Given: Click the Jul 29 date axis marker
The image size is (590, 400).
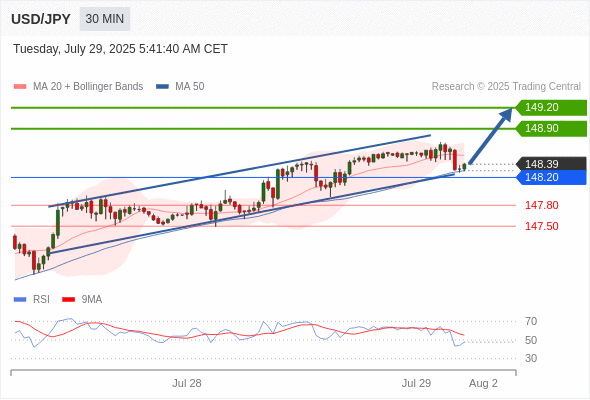Looking at the screenshot, I should click(x=416, y=383).
